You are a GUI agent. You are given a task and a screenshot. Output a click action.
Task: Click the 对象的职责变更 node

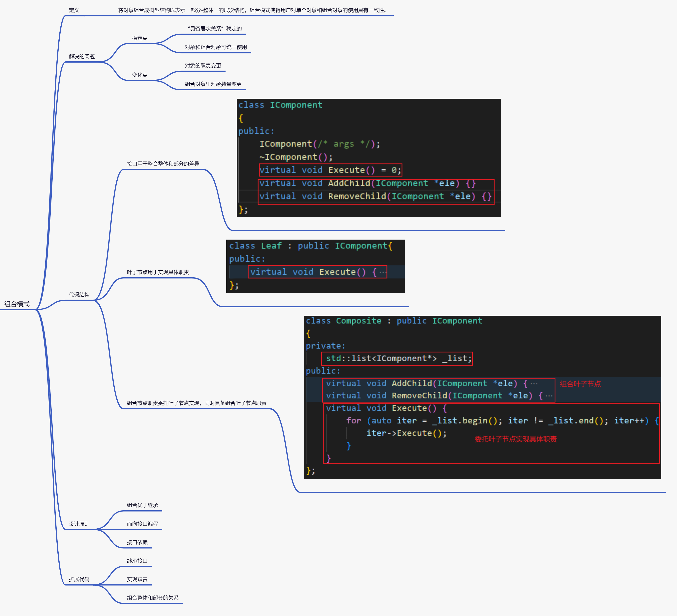pos(203,66)
